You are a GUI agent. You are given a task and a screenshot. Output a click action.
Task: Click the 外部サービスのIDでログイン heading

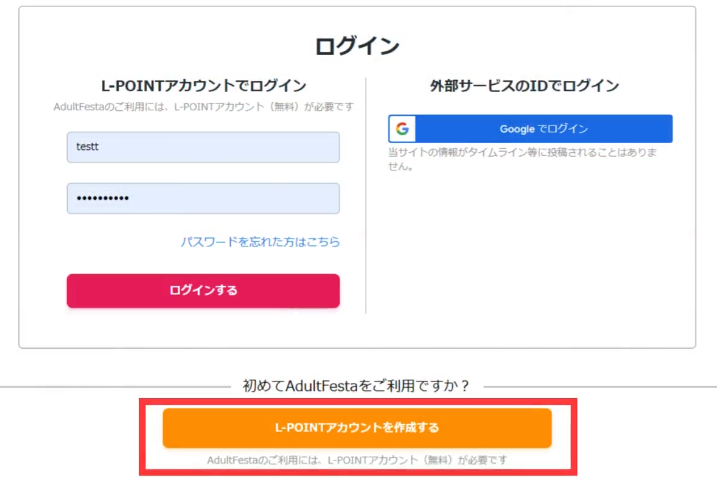click(x=530, y=86)
